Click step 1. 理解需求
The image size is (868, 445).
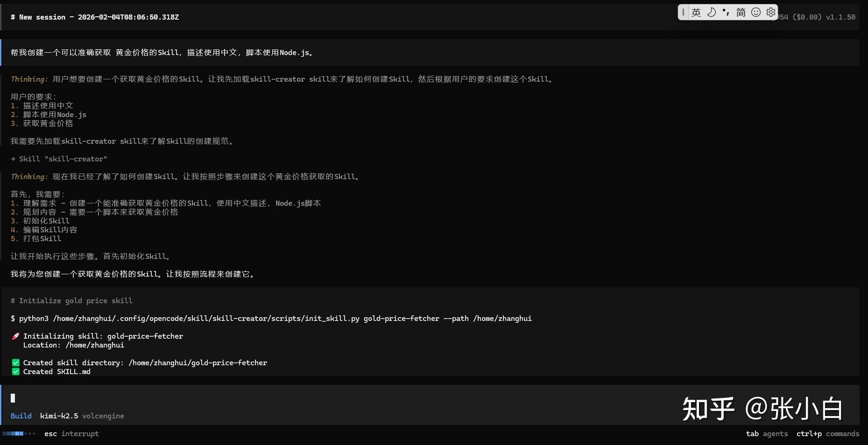click(x=166, y=203)
